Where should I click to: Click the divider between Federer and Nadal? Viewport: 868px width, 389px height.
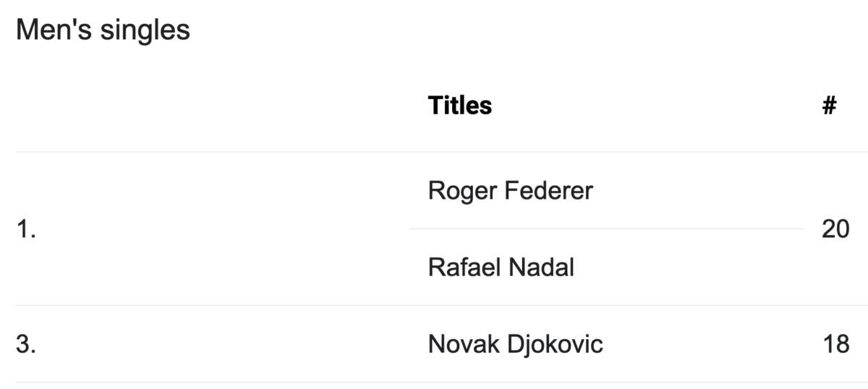[606, 228]
